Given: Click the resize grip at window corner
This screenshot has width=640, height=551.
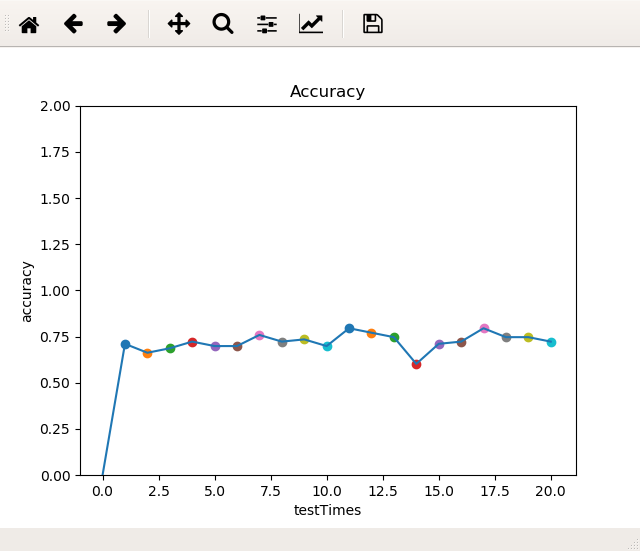Looking at the screenshot, I should point(634,545).
